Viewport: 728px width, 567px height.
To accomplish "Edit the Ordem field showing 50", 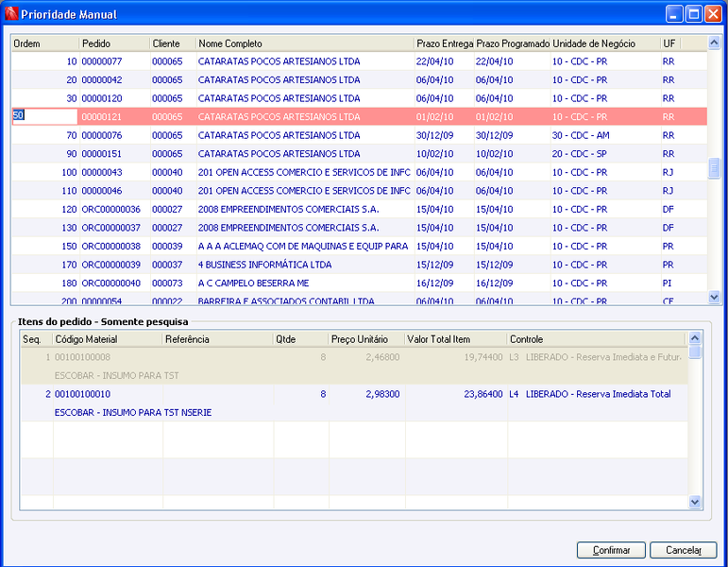I will coord(44,116).
